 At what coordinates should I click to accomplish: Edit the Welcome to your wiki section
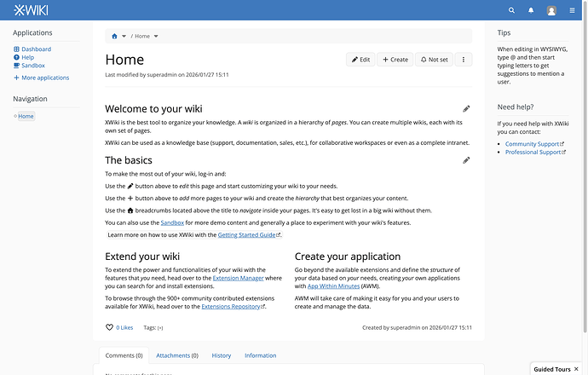(466, 109)
